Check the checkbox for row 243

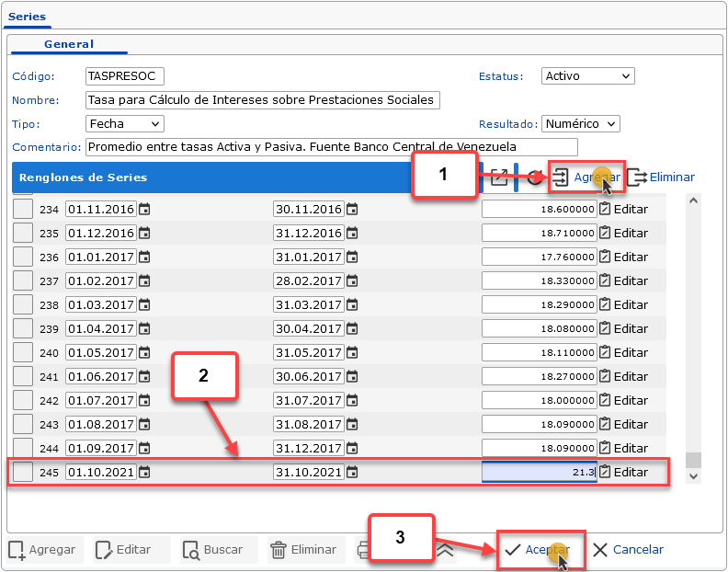[23, 424]
